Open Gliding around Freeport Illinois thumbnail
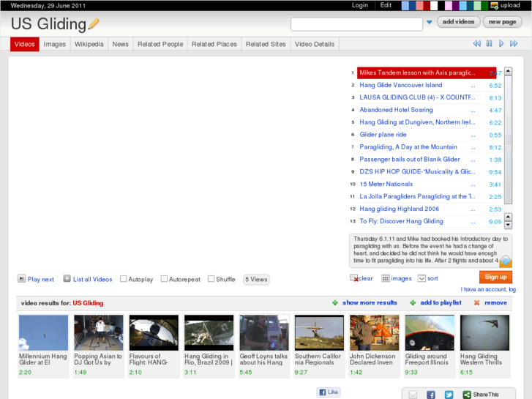The height and width of the screenshot is (399, 532). pos(430,332)
